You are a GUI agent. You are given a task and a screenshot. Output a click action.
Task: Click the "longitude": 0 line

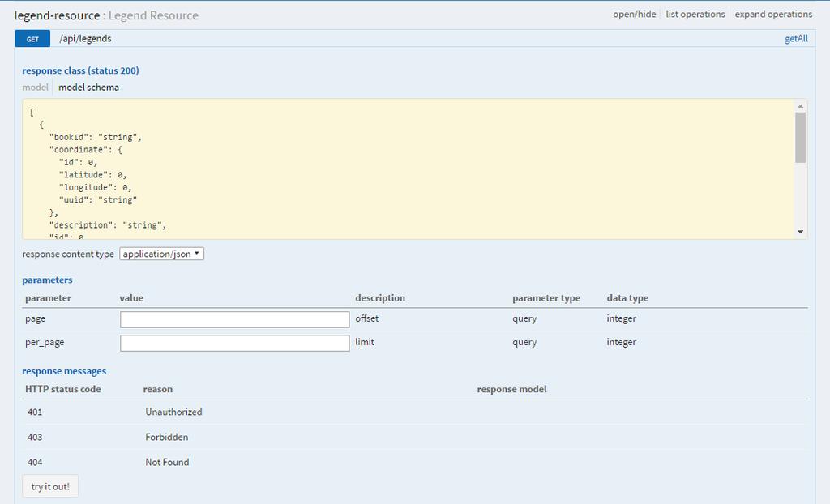[96, 187]
